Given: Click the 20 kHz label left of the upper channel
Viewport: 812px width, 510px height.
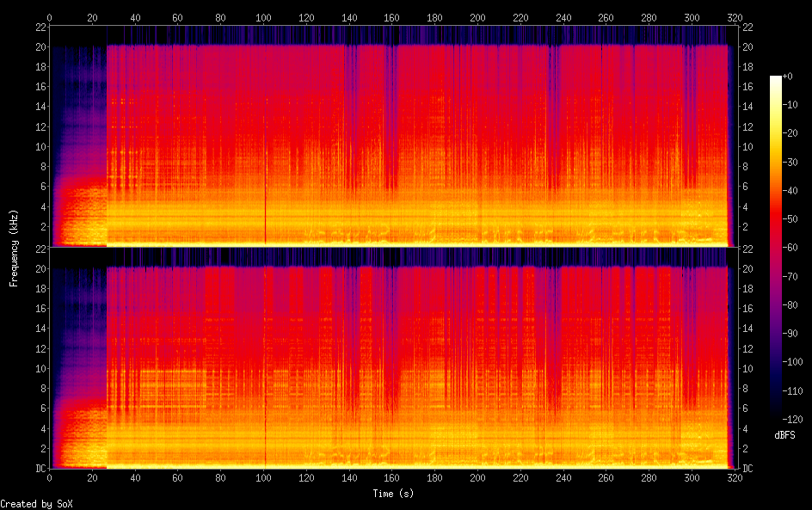Looking at the screenshot, I should point(40,46).
